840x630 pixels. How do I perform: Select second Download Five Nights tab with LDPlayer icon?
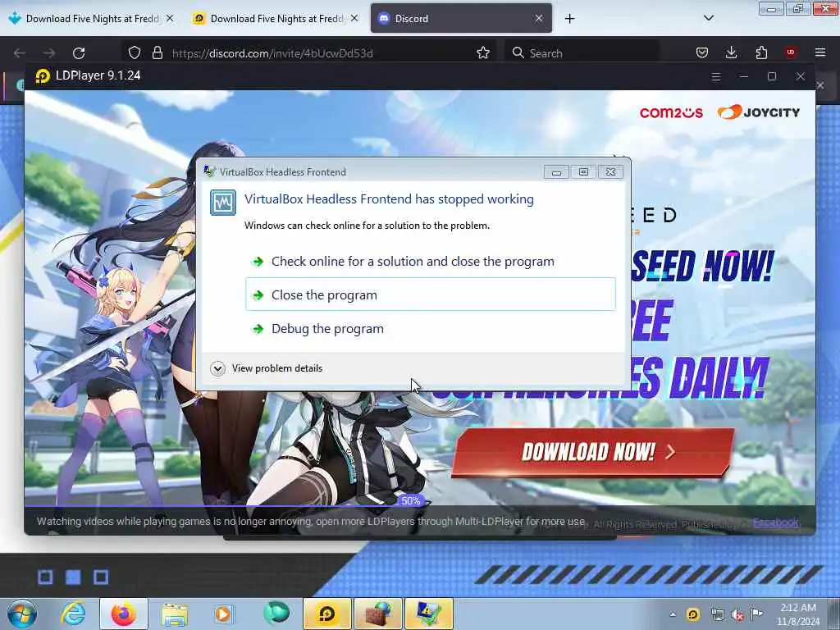pyautogui.click(x=276, y=18)
